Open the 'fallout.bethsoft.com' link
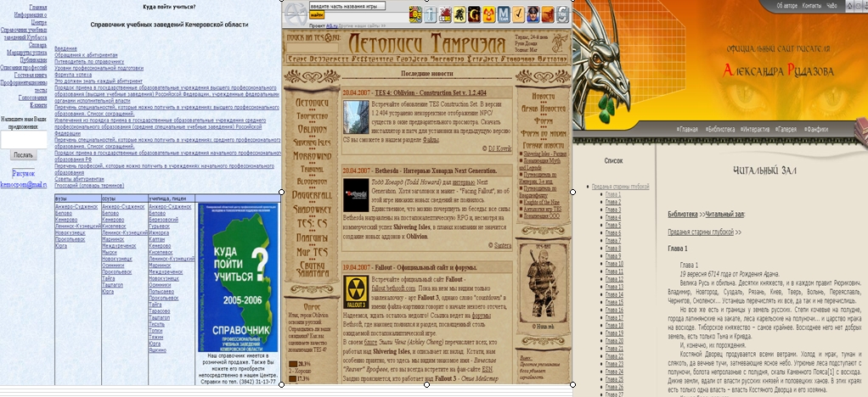868x397 pixels. (393, 288)
